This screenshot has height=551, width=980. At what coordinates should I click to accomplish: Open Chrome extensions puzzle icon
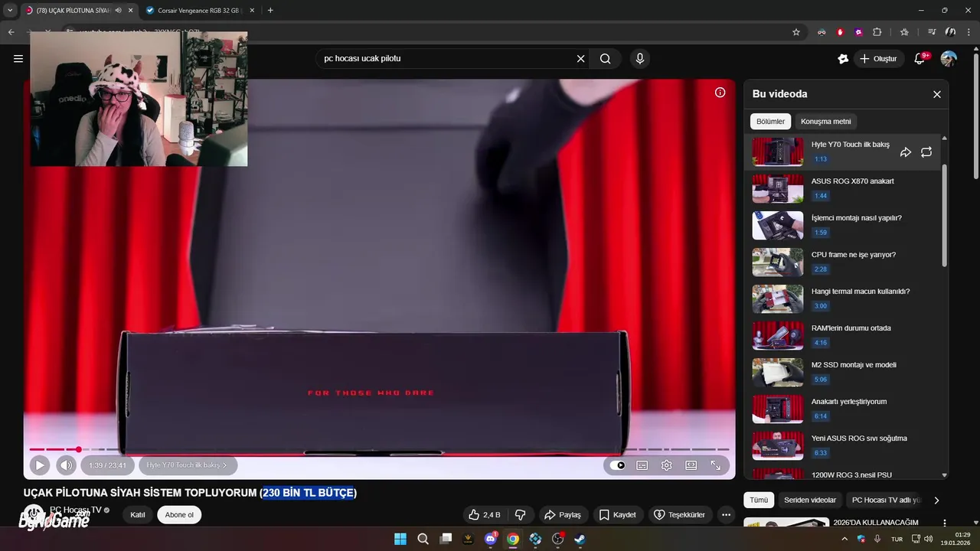[x=877, y=32]
